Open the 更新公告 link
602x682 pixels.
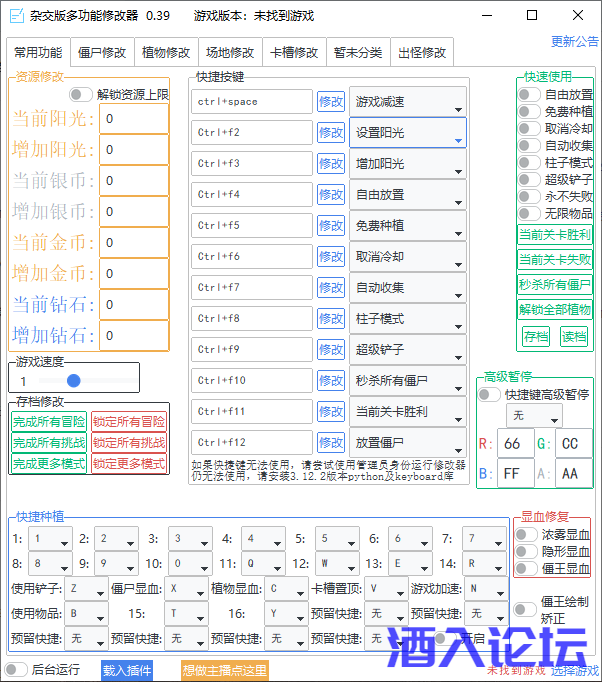pyautogui.click(x=575, y=42)
